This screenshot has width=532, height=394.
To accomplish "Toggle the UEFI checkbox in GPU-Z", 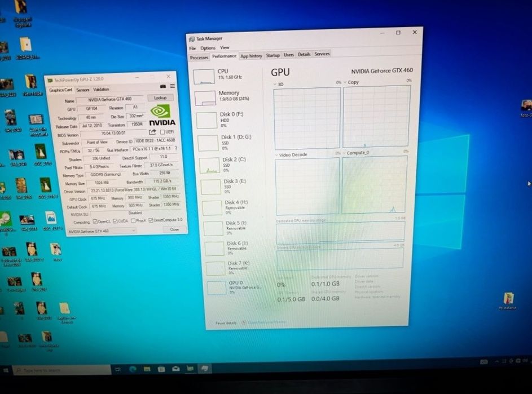I will pos(162,132).
